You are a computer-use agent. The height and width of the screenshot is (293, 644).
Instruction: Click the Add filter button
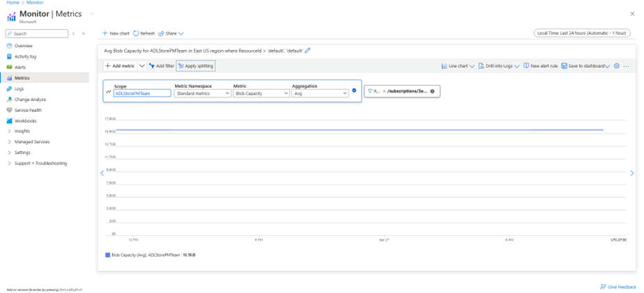coord(162,65)
